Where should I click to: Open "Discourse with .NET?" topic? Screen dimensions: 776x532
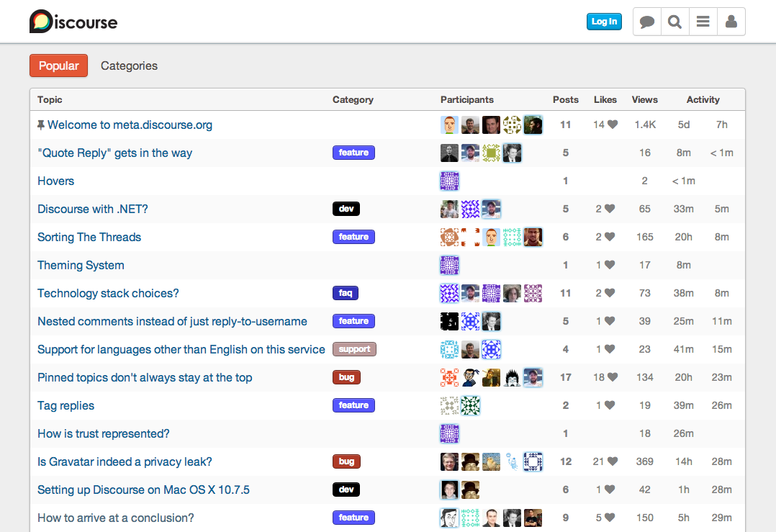point(93,209)
